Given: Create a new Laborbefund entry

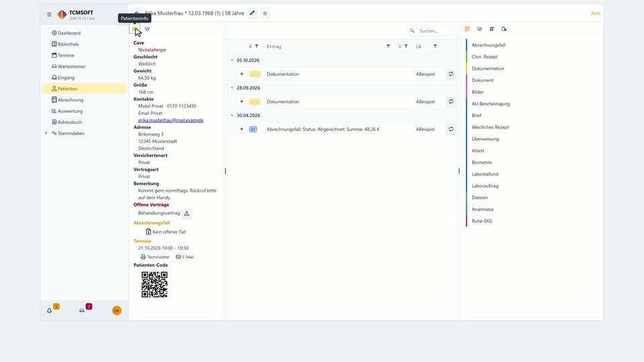Looking at the screenshot, I should [484, 174].
